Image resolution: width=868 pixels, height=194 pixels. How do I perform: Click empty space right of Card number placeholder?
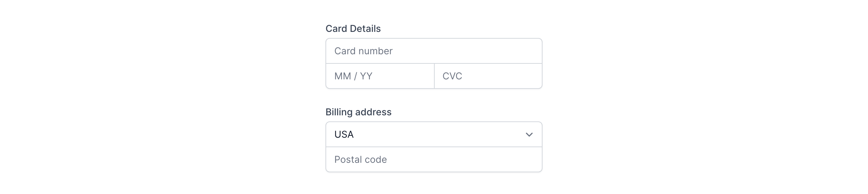pyautogui.click(x=468, y=51)
